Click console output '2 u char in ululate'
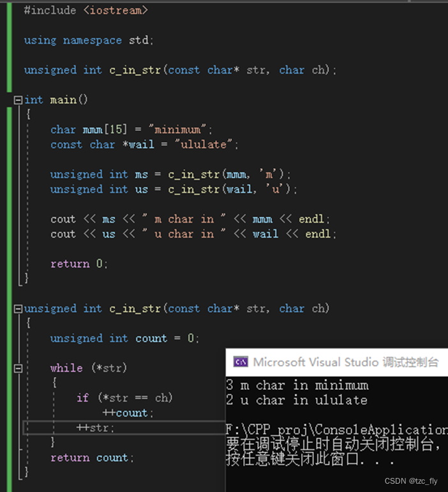Viewport: 448px width, 492px height. click(x=297, y=400)
